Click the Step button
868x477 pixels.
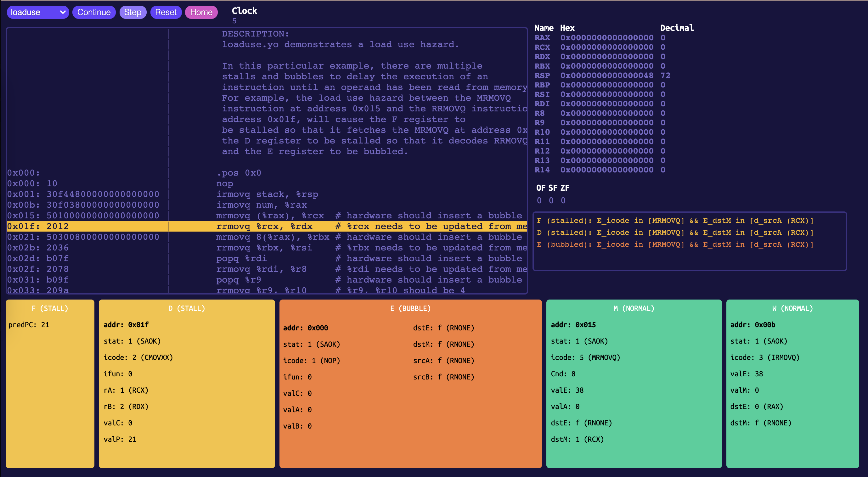click(133, 12)
